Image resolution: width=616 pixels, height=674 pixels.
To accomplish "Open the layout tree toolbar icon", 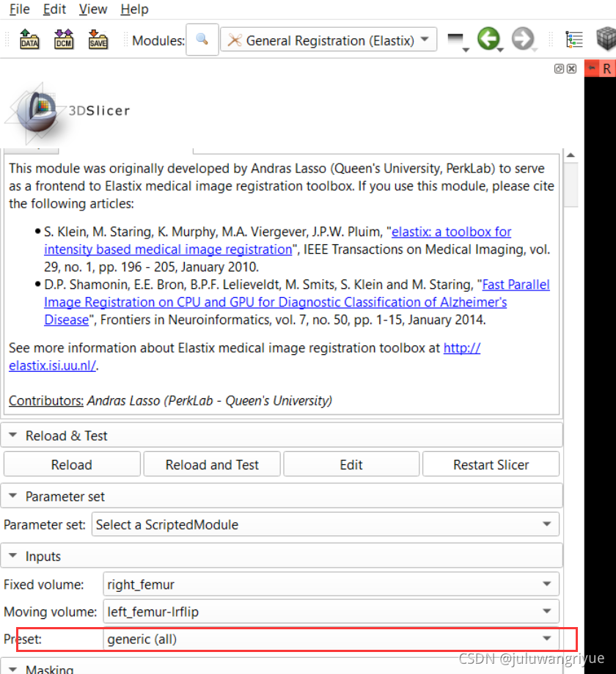I will point(574,40).
